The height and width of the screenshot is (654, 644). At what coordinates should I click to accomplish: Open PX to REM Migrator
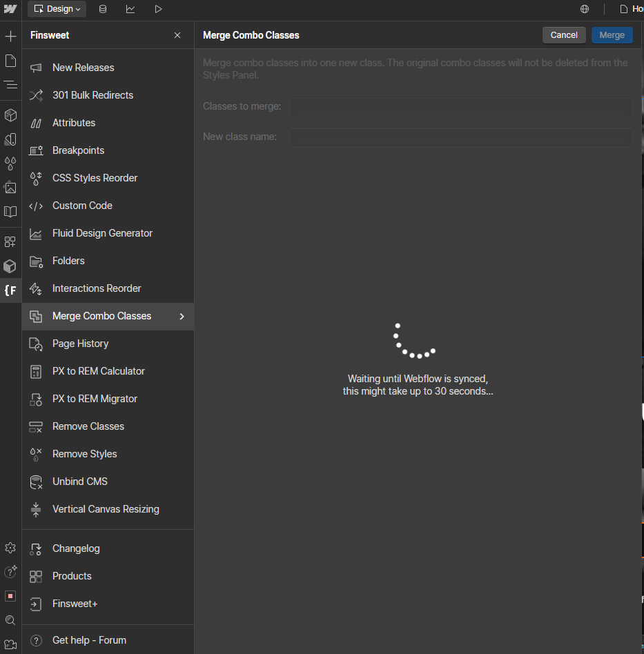[108, 399]
